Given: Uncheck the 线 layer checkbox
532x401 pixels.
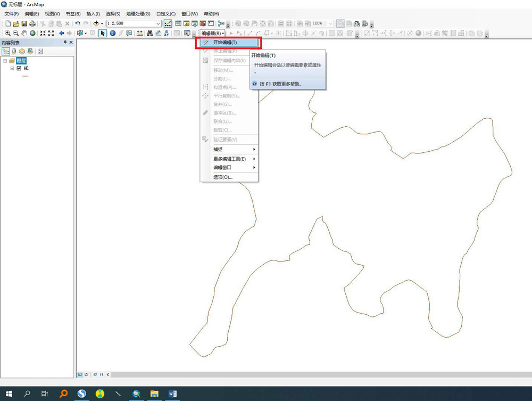Looking at the screenshot, I should click(x=19, y=68).
